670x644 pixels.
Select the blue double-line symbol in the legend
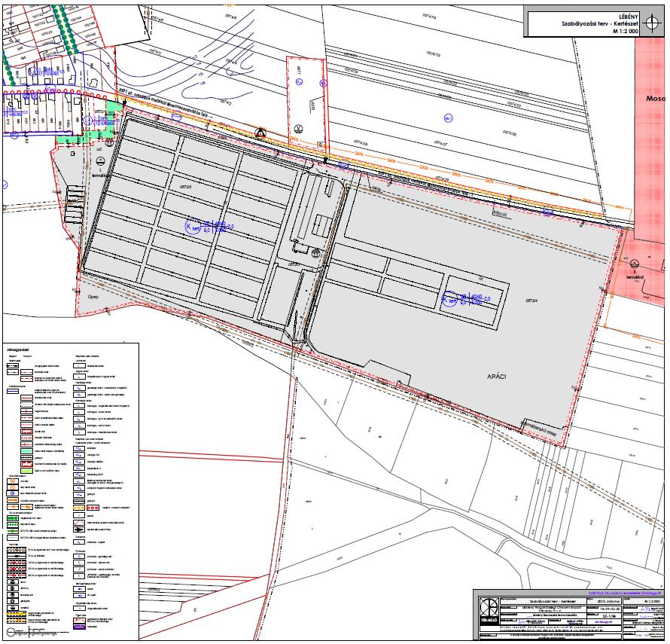click(14, 391)
